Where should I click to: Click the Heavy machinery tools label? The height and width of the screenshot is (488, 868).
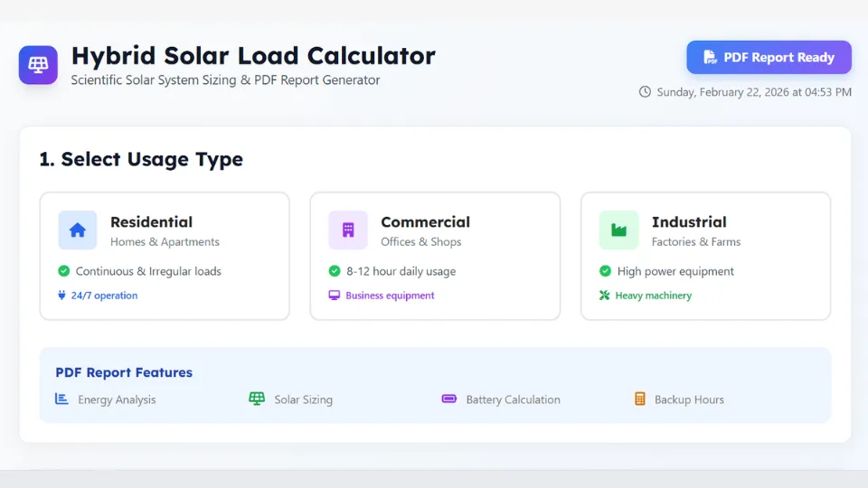[646, 296]
